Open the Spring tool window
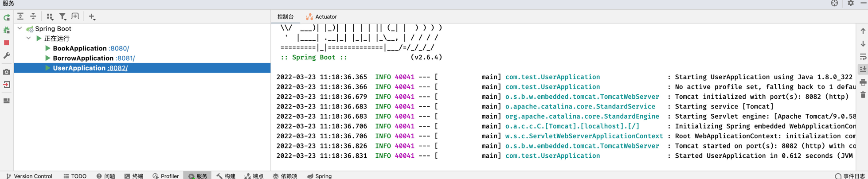Viewport: 868px width, 179px height. point(319,176)
